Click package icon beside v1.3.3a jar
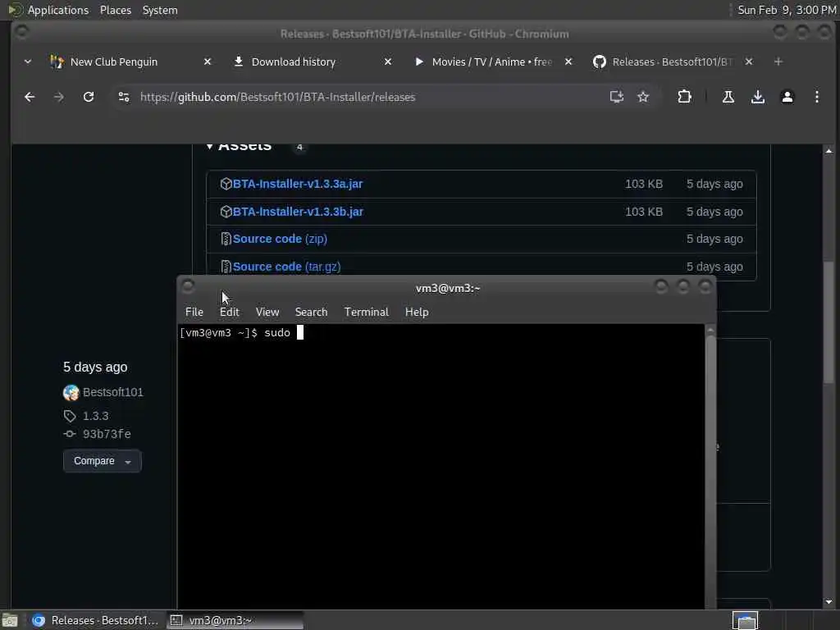Viewport: 840px width, 630px height. tap(226, 184)
